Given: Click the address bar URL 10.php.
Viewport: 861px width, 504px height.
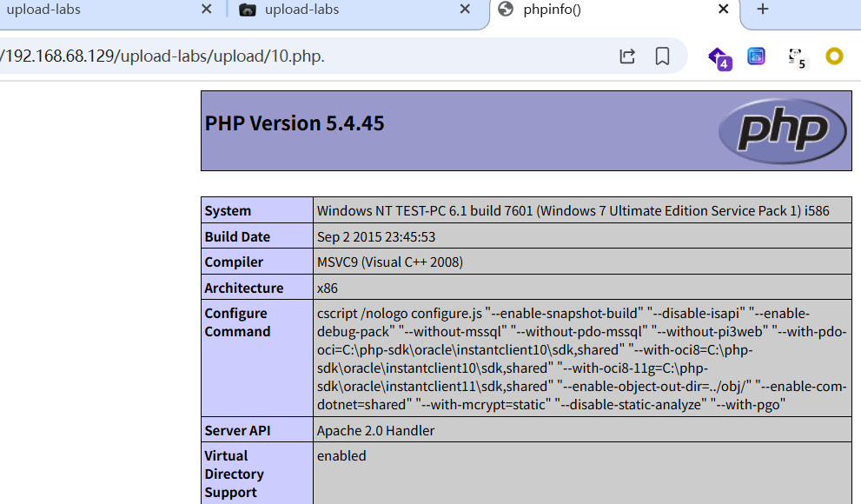Looking at the screenshot, I should click(x=162, y=56).
